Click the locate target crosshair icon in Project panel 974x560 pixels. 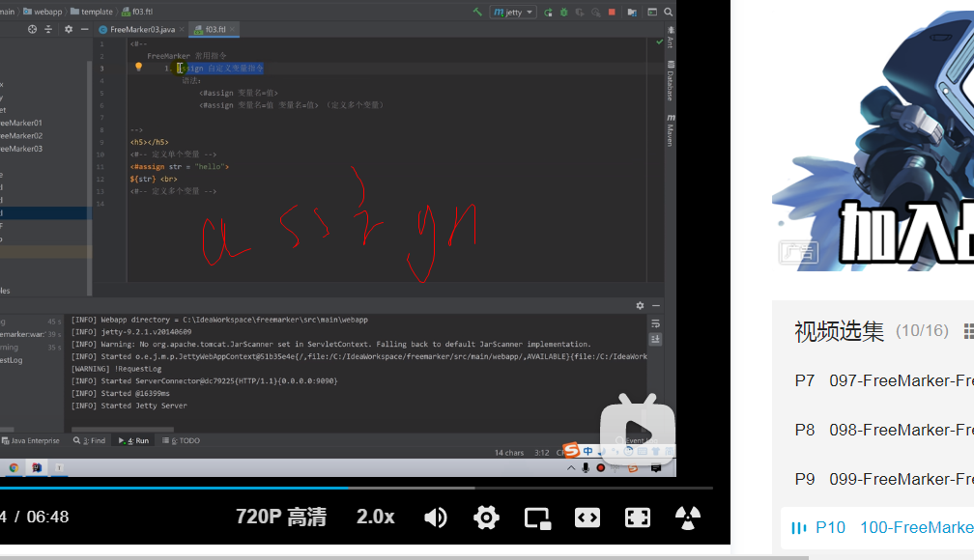[x=32, y=29]
